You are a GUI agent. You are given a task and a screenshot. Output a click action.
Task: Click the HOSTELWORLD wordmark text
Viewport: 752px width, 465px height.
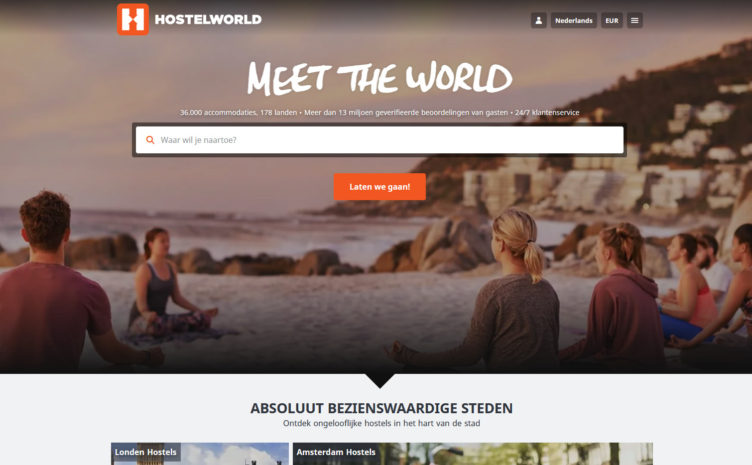(x=208, y=20)
